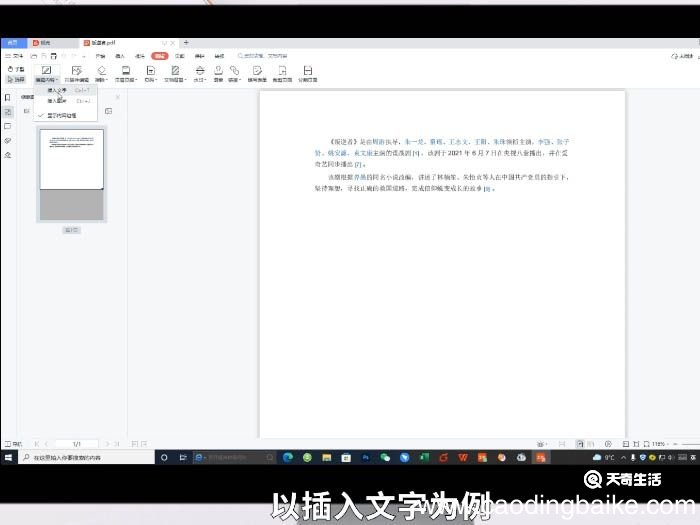Click the zoom slider in status bar

click(691, 444)
